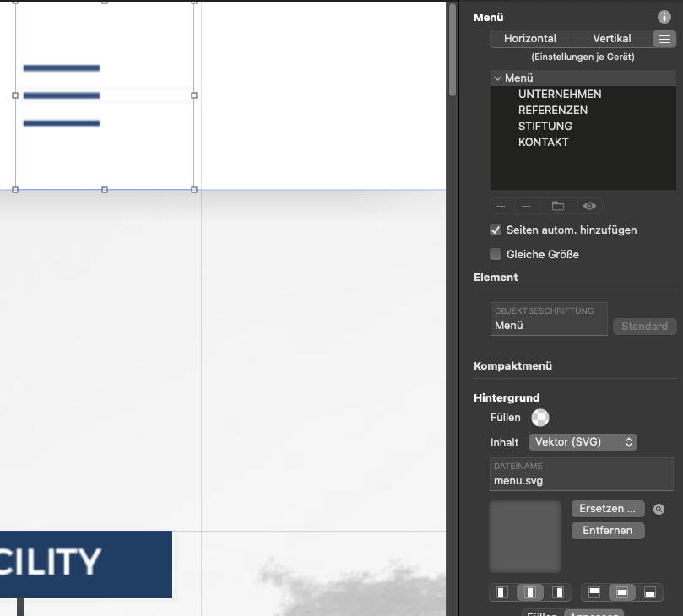The width and height of the screenshot is (683, 616).
Task: Collapse the Menü tree root
Action: tap(498, 78)
